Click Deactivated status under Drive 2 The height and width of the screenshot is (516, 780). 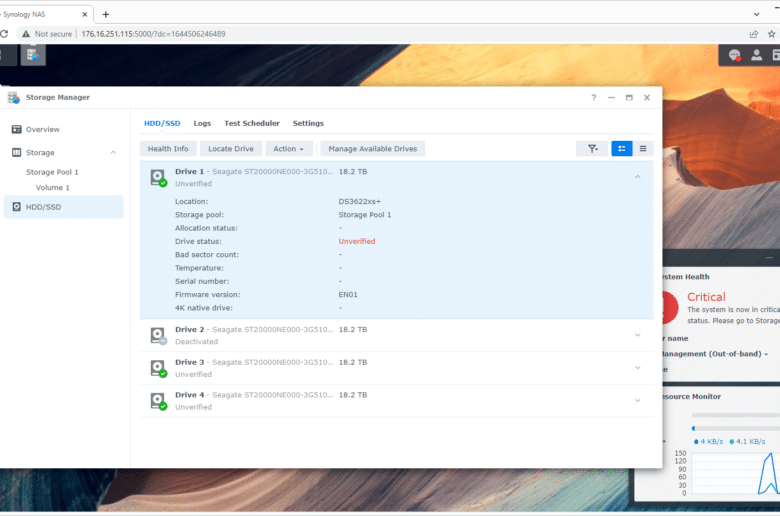tap(196, 342)
